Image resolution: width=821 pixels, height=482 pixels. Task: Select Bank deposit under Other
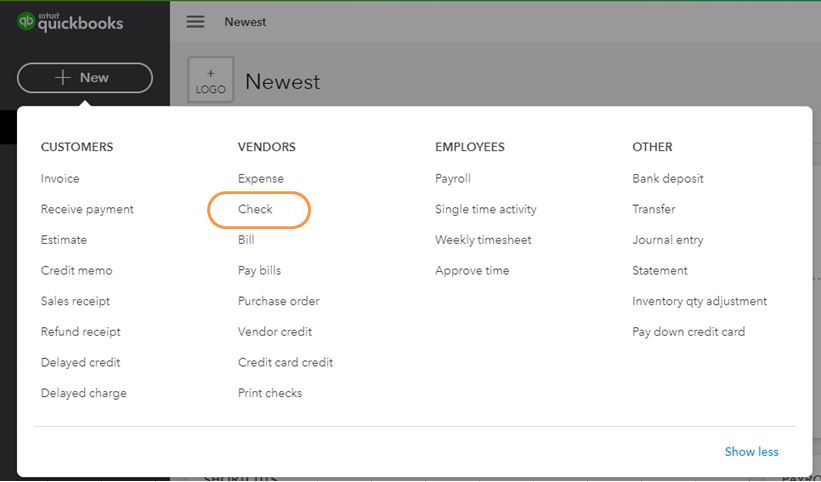point(668,179)
